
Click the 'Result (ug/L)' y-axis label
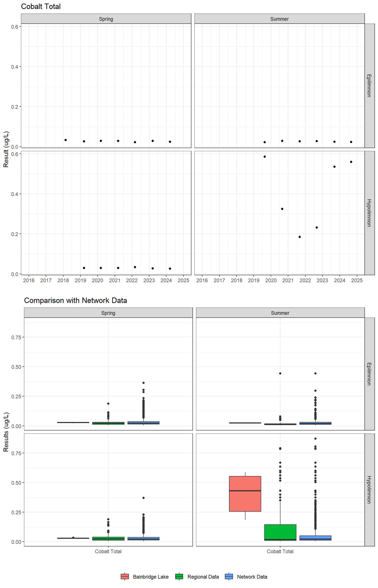pyautogui.click(x=6, y=149)
